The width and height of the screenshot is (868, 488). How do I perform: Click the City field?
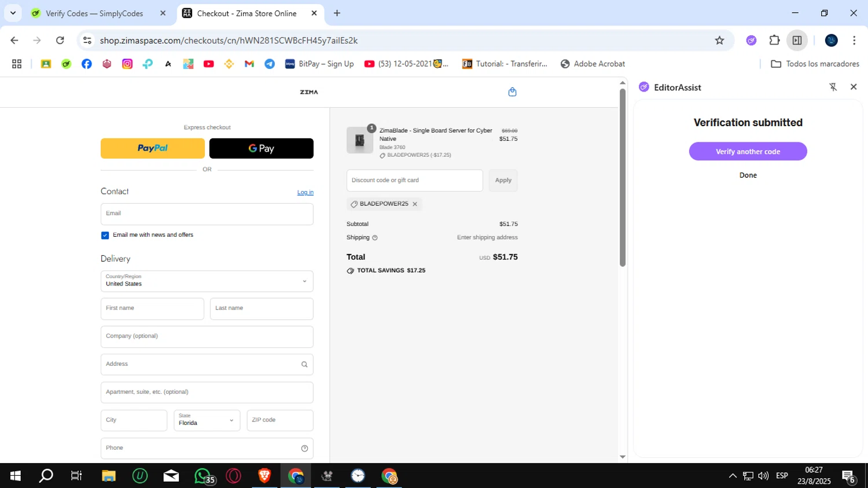click(x=134, y=421)
